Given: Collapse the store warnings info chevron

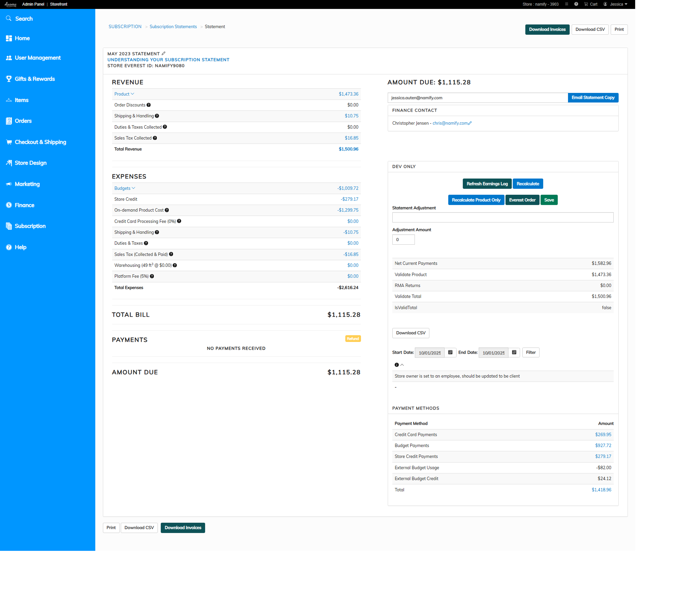Looking at the screenshot, I should (x=402, y=365).
